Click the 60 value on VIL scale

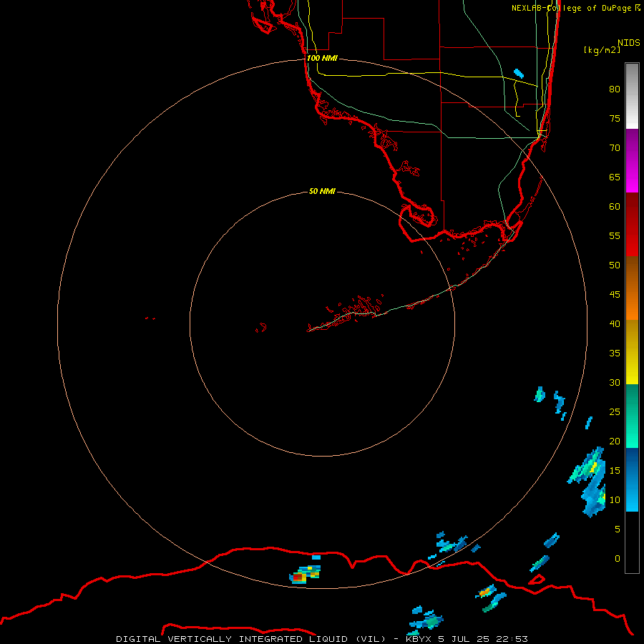pyautogui.click(x=615, y=206)
